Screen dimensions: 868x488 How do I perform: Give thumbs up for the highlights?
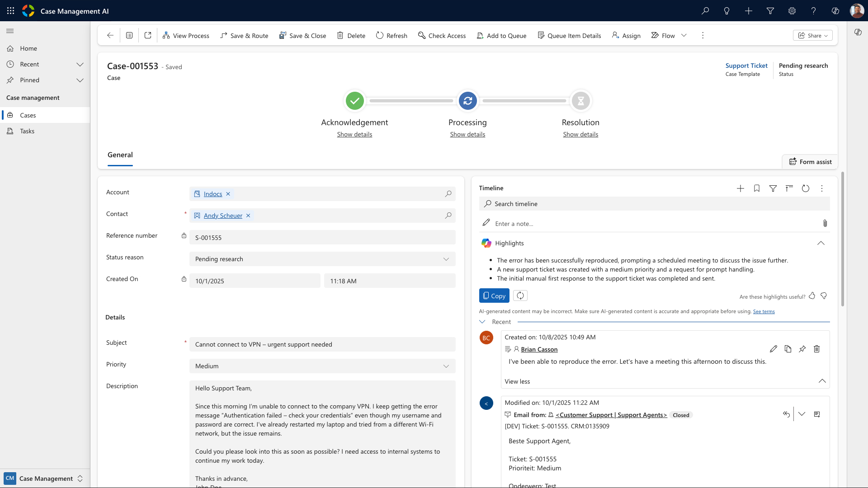[x=812, y=296]
